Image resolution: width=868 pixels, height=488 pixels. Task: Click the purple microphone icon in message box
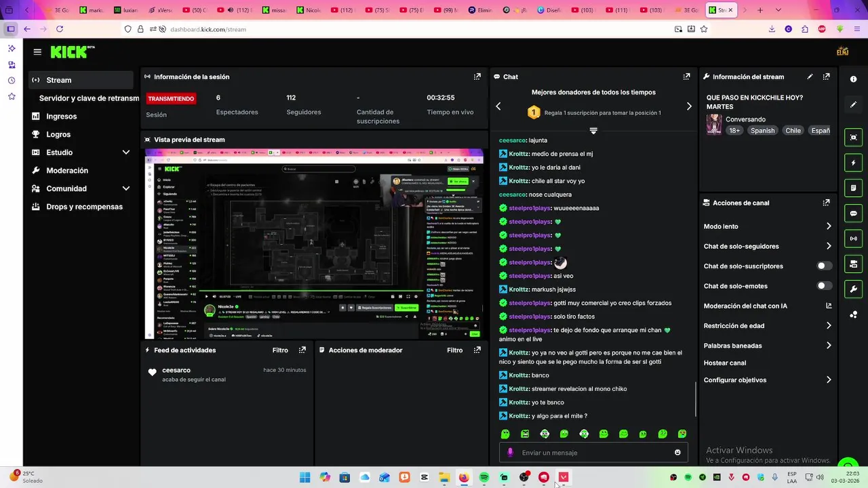(510, 453)
